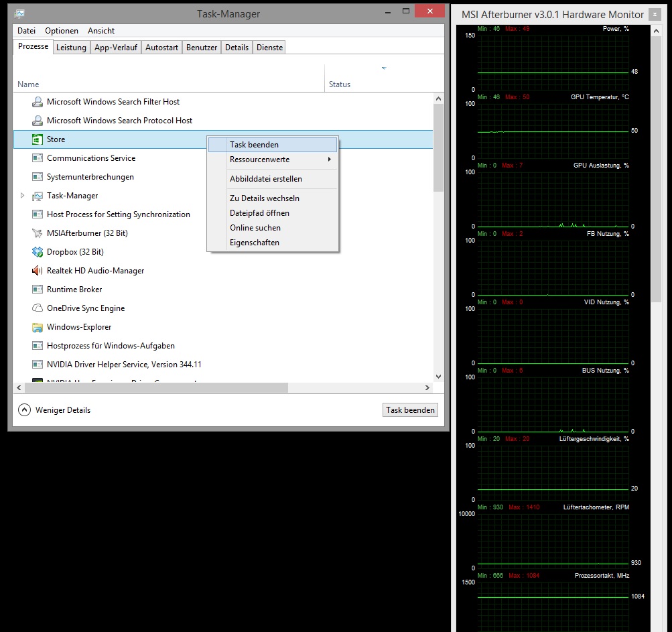Click the Runtime Broker process icon
This screenshot has width=672, height=632.
[38, 290]
